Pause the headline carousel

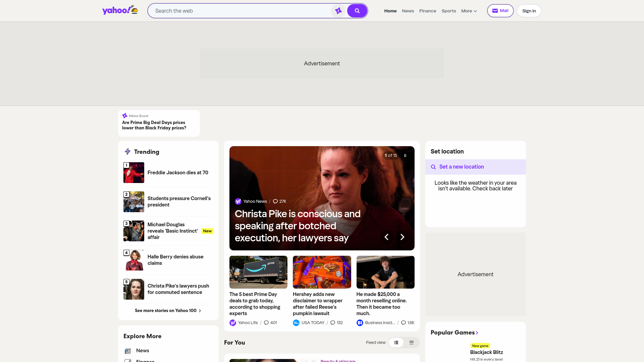[x=405, y=156]
